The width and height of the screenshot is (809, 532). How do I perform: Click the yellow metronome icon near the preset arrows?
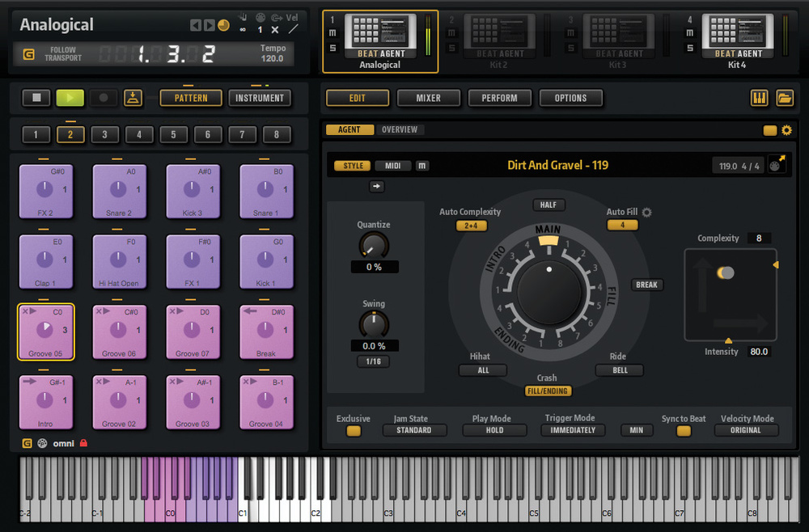[x=222, y=24]
